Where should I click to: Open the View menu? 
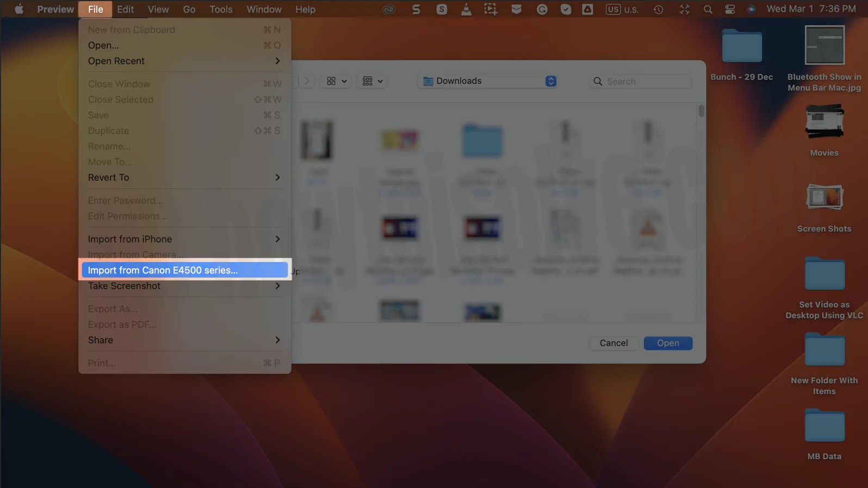click(158, 9)
